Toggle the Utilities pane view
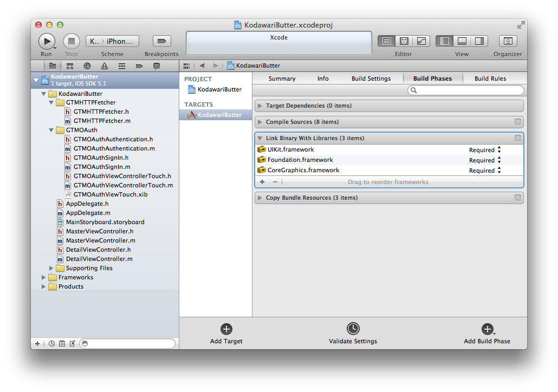558x392 pixels. 479,41
